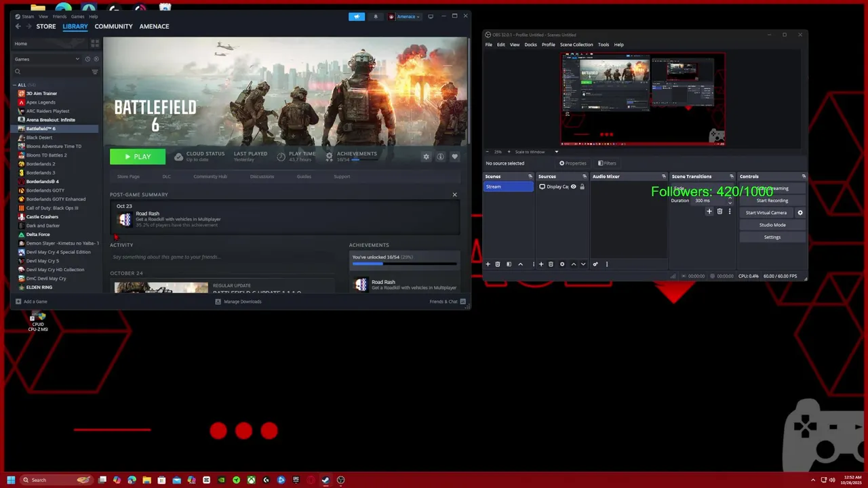868x488 pixels.
Task: Click Manage Downloads in Steam
Action: [238, 302]
